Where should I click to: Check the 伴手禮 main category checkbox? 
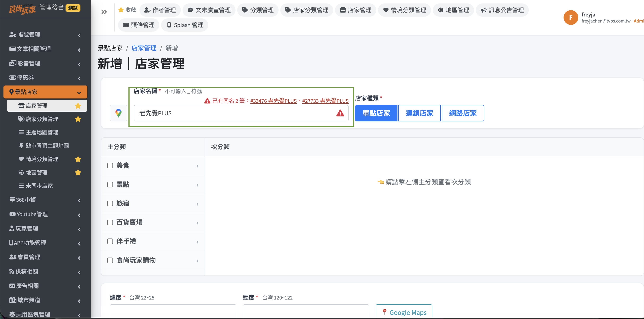(x=110, y=242)
